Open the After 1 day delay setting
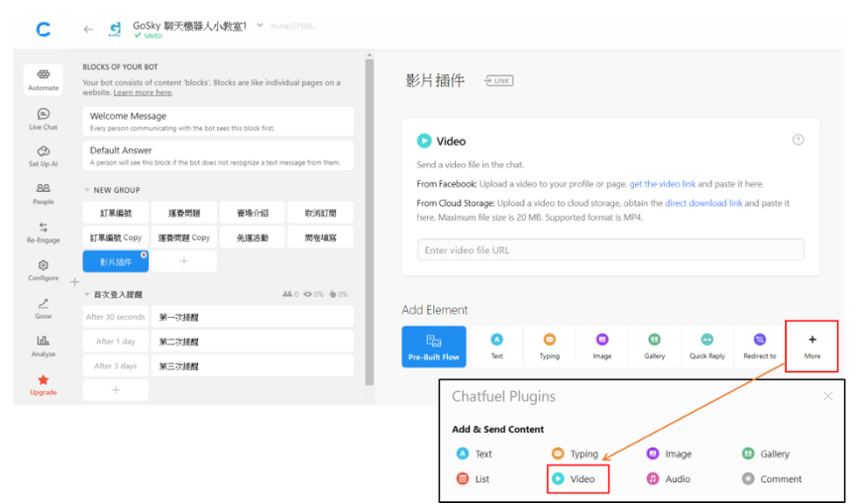Screen dimensions: 856x504 [116, 342]
